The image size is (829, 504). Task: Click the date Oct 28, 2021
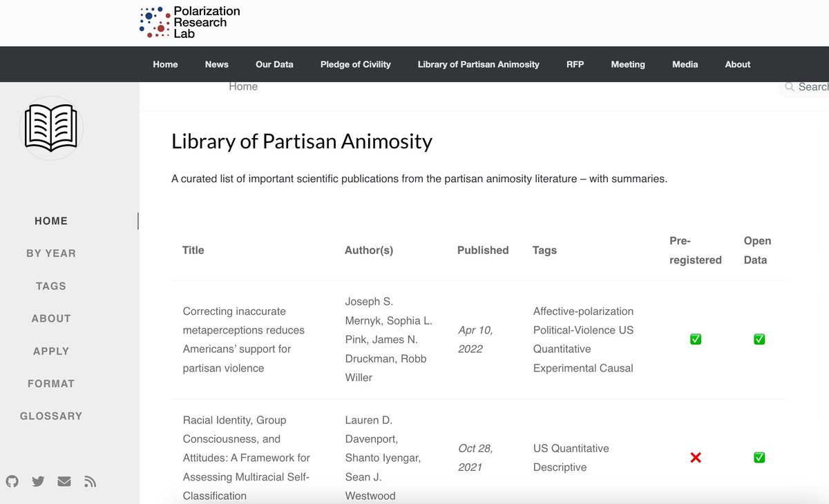(x=475, y=458)
